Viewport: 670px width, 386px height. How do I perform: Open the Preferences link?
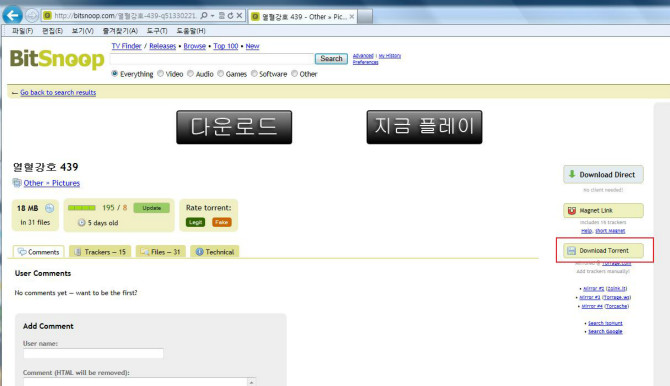coord(365,62)
